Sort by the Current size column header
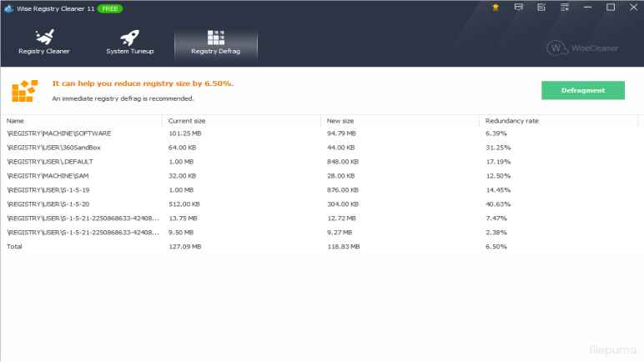Image resolution: width=644 pixels, height=362 pixels. (187, 121)
